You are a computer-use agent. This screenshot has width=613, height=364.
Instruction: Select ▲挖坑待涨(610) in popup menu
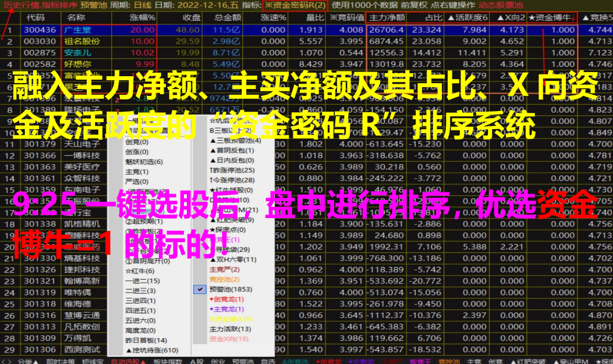[x=153, y=350]
